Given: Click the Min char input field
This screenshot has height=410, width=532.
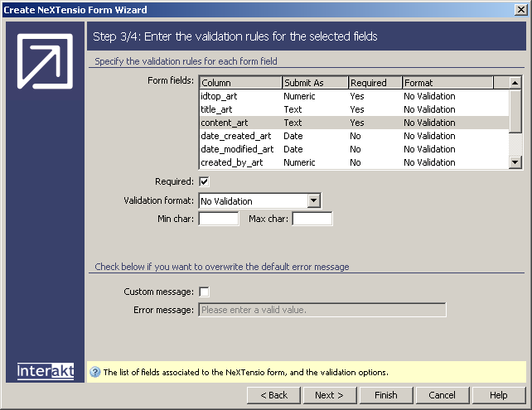Looking at the screenshot, I should coord(219,219).
